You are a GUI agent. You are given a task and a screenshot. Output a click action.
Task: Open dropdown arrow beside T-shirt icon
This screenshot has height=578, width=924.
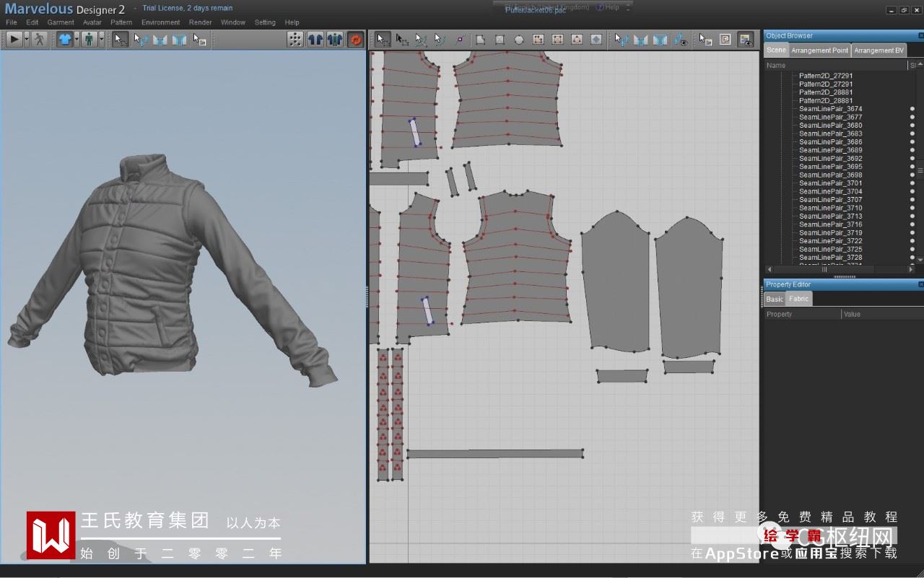pos(77,40)
